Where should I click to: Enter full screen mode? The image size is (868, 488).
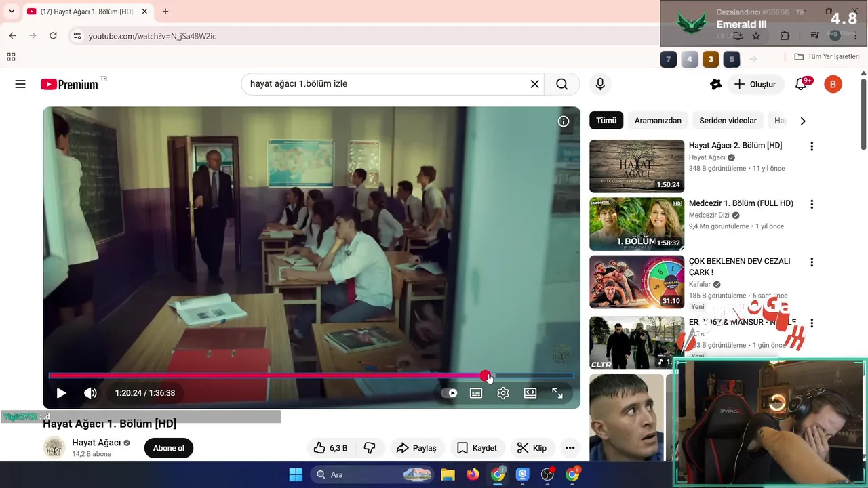(x=557, y=393)
